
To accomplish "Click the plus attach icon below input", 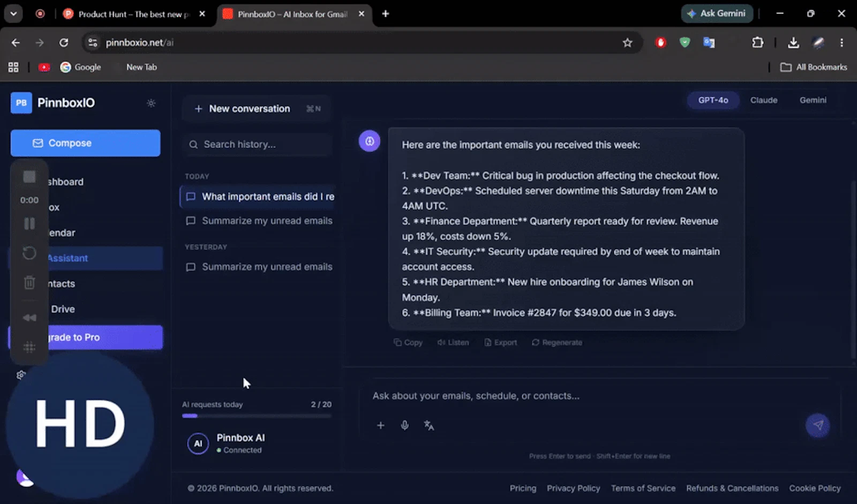I will click(x=380, y=425).
